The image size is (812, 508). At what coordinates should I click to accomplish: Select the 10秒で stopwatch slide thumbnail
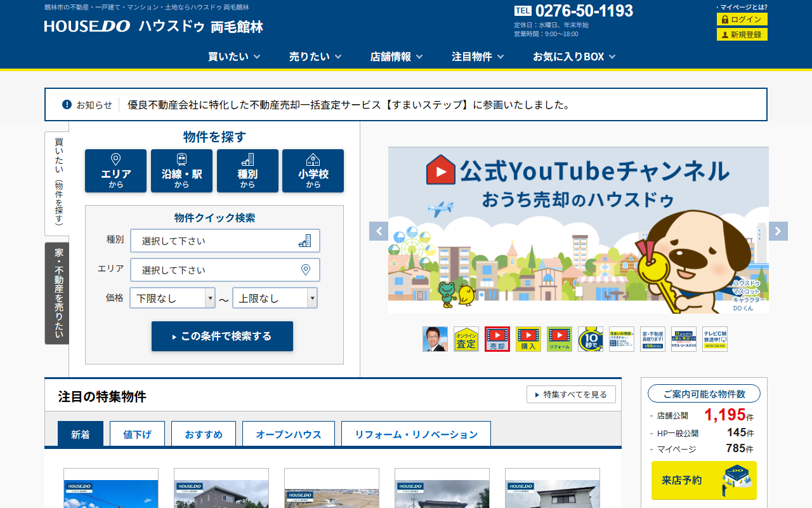(591, 339)
